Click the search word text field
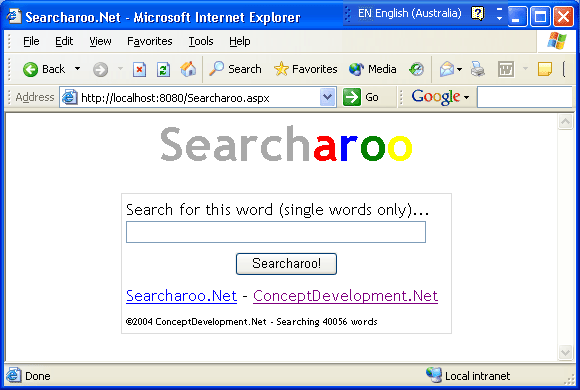 (276, 232)
